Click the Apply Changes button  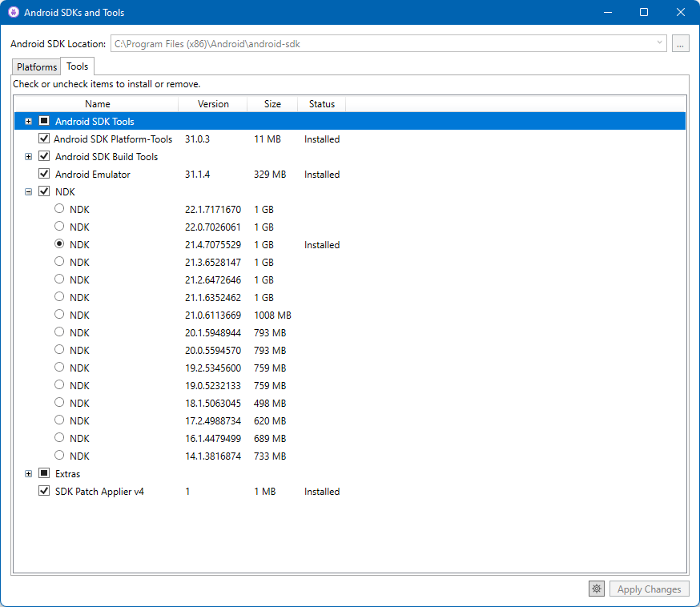click(649, 589)
